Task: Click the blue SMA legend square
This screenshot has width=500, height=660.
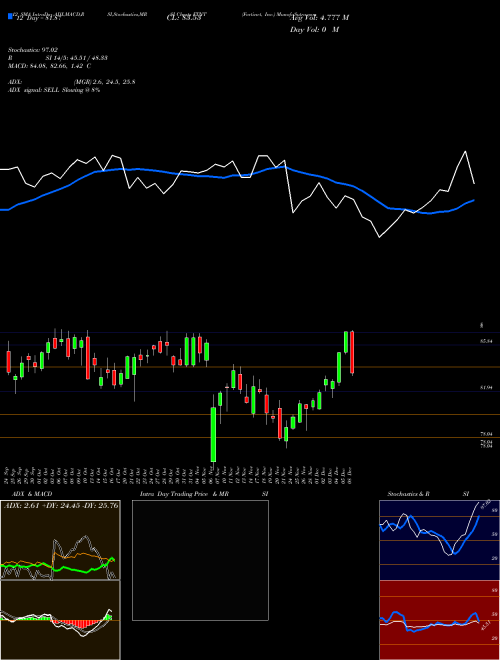Action: point(10,16)
